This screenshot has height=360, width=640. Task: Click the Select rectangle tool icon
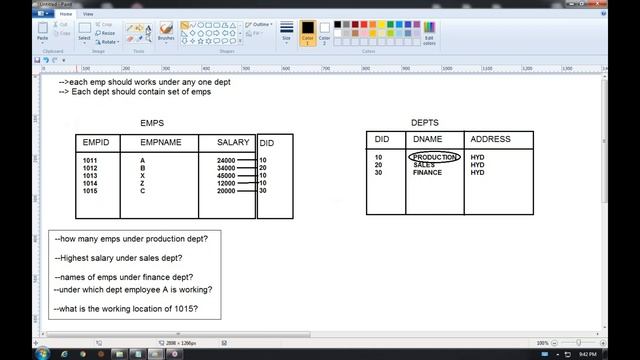(x=84, y=28)
